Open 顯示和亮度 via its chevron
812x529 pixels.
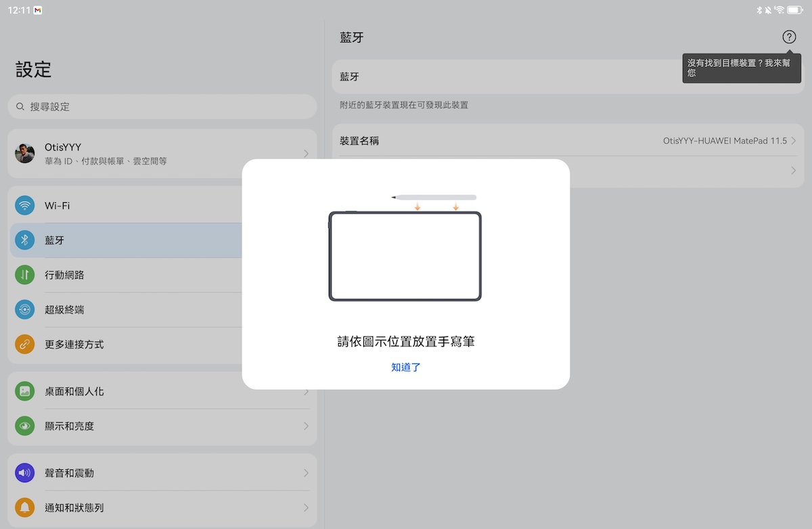(306, 426)
